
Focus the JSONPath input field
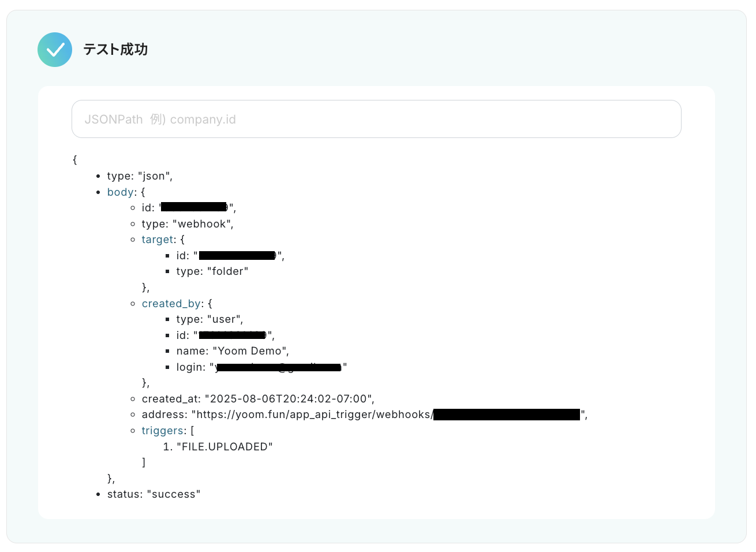(x=376, y=119)
